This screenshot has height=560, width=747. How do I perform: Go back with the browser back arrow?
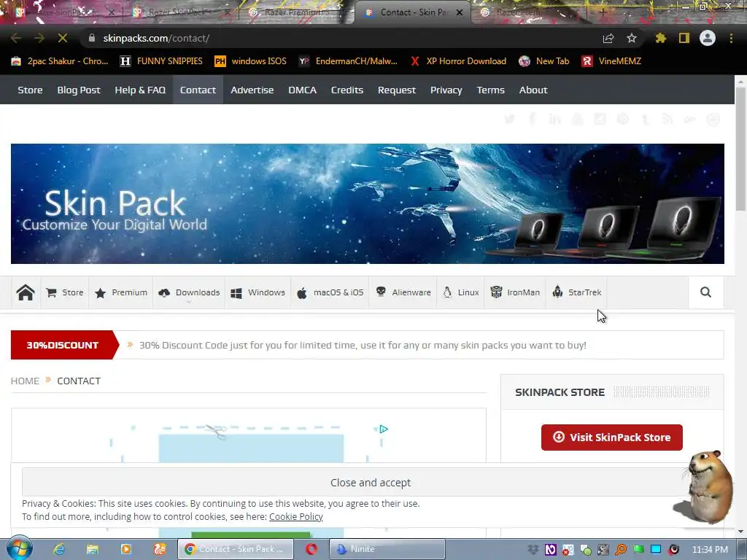(16, 38)
